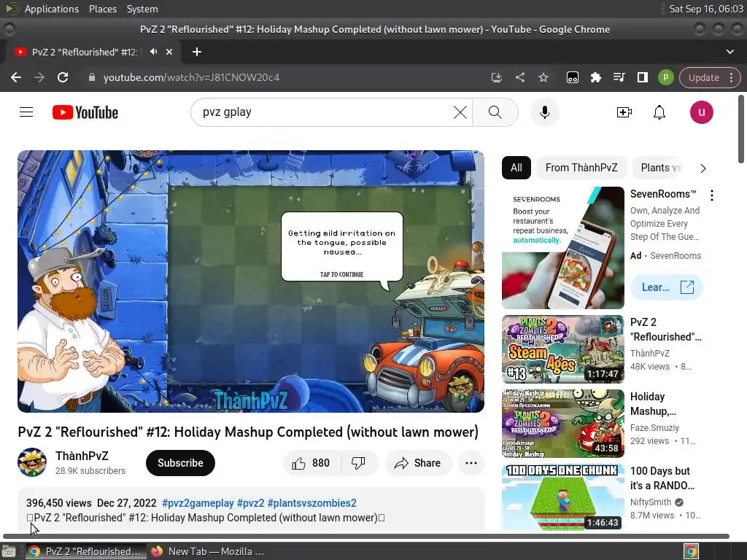
Task: Open the System menu
Action: [142, 9]
